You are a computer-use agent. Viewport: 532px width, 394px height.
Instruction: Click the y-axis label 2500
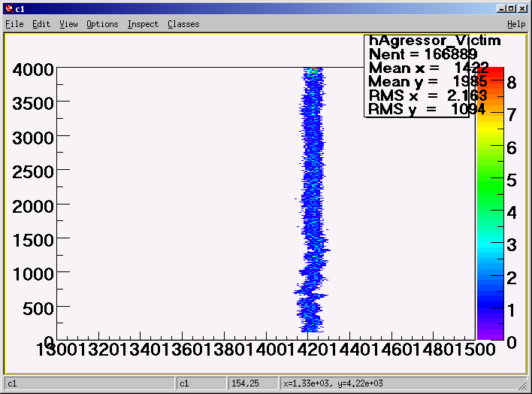tap(33, 172)
